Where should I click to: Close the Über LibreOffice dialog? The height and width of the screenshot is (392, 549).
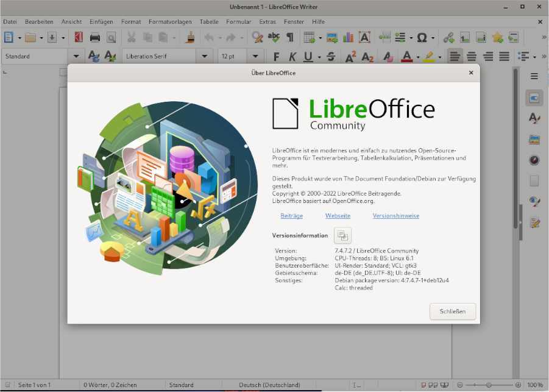471,73
